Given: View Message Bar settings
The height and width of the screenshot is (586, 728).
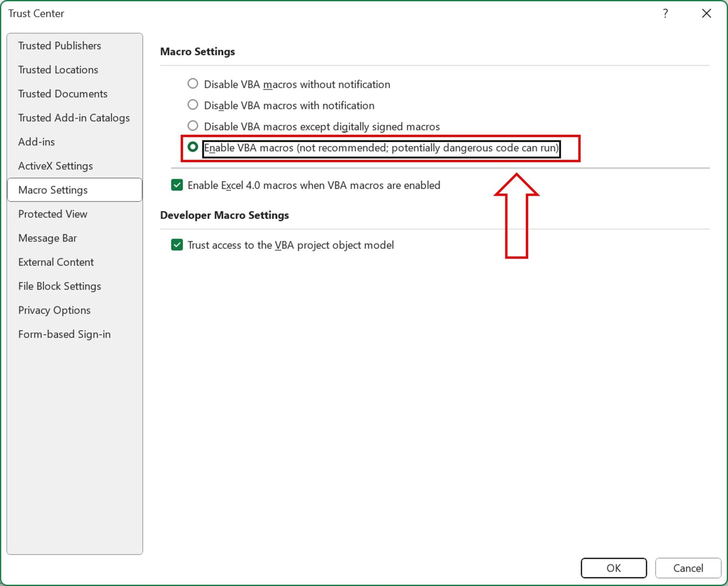Looking at the screenshot, I should (x=47, y=238).
